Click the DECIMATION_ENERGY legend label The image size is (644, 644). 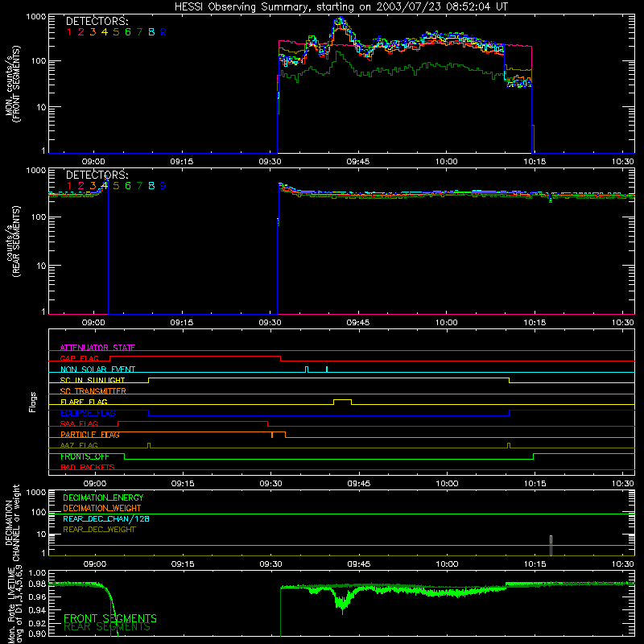click(103, 497)
